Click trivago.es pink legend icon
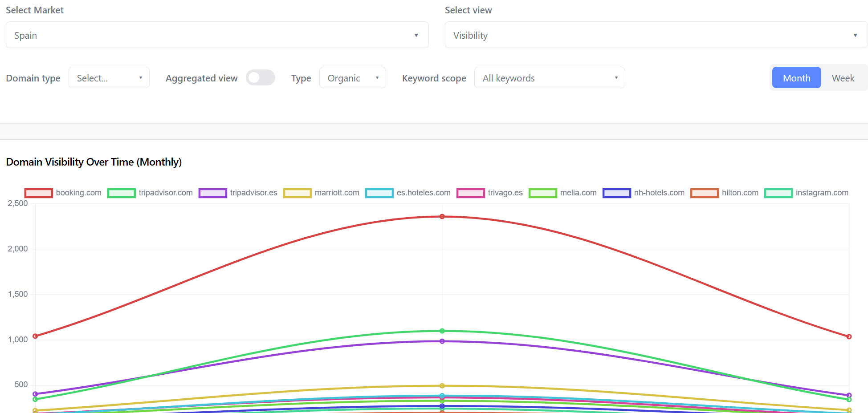The image size is (868, 413). (470, 193)
